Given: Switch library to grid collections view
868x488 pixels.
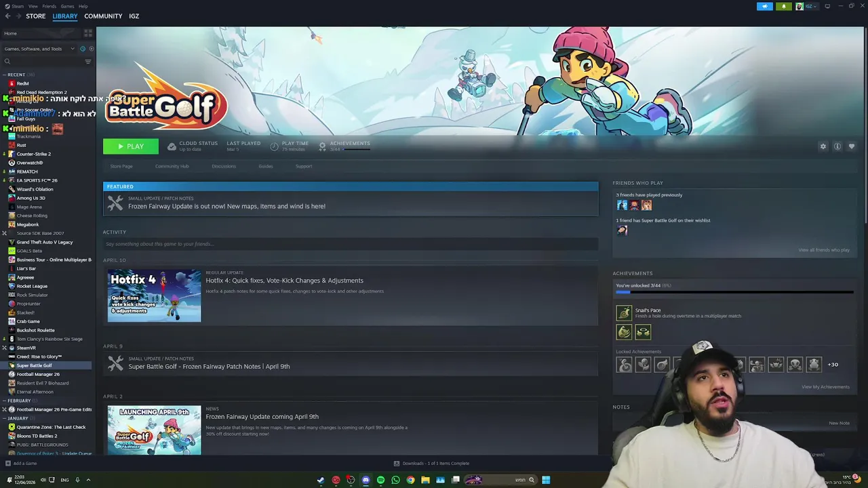Looking at the screenshot, I should pos(88,33).
